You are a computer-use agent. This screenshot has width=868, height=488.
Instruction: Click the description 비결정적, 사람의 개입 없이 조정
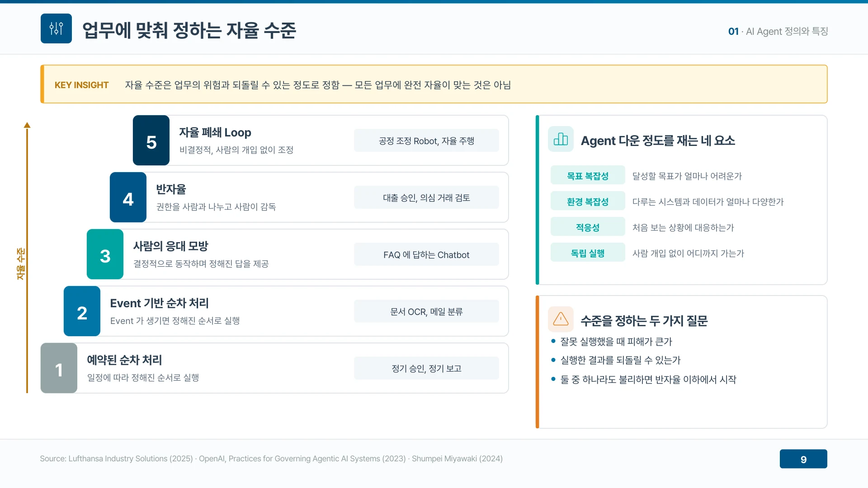[236, 150]
